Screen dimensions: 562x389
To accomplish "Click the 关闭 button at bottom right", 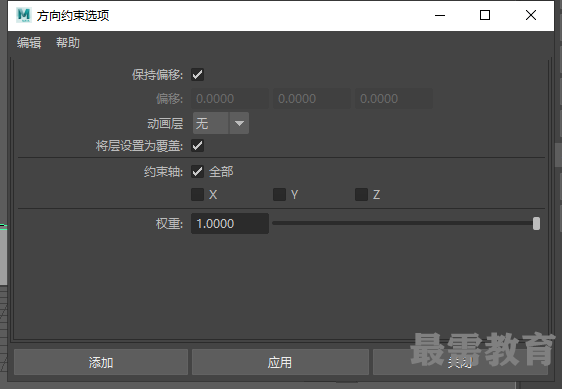I will (x=460, y=362).
